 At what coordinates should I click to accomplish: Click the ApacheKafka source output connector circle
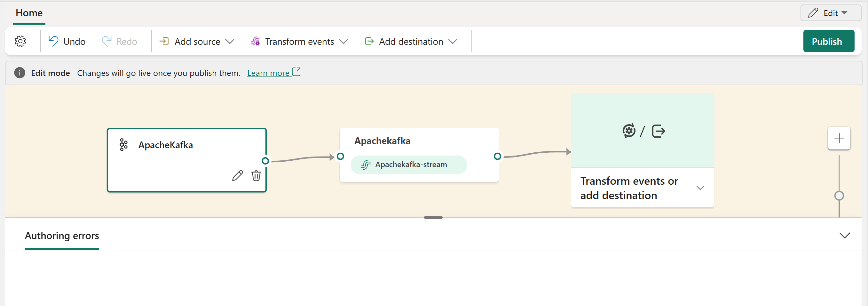point(265,161)
